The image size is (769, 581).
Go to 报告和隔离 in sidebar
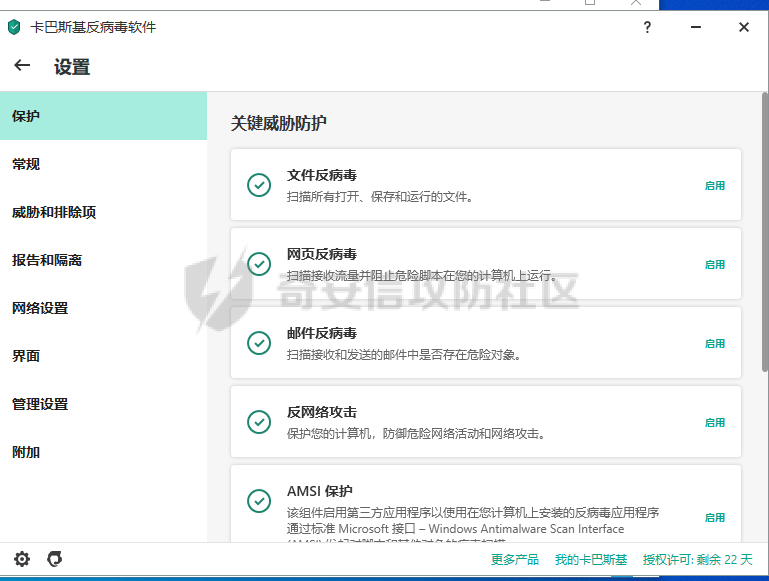coord(47,260)
